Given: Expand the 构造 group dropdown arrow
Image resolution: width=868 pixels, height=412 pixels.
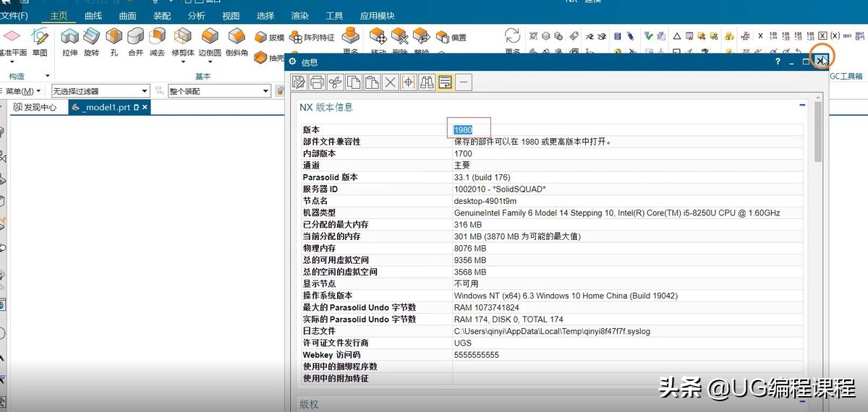Looking at the screenshot, I should pos(48,76).
